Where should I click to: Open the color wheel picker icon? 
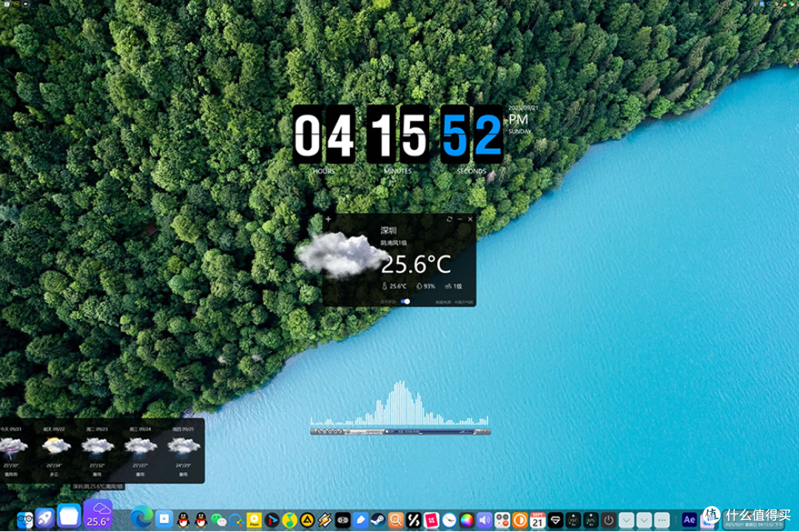[x=467, y=519]
